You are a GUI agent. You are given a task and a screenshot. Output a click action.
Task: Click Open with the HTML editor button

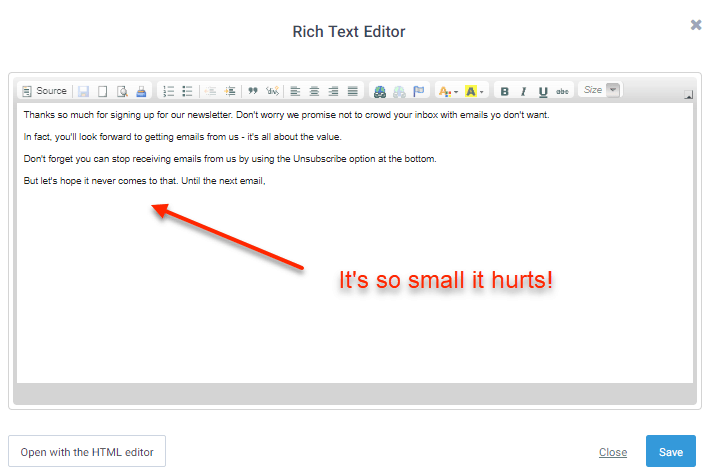click(x=87, y=452)
